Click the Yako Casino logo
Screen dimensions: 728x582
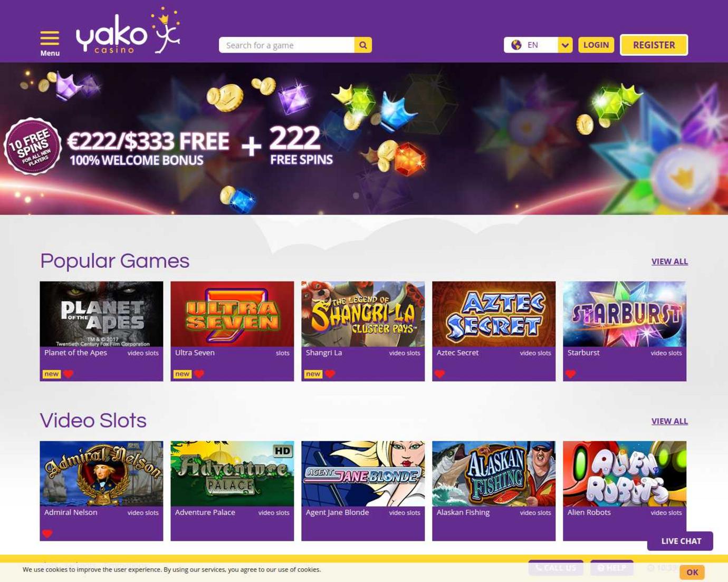click(128, 31)
